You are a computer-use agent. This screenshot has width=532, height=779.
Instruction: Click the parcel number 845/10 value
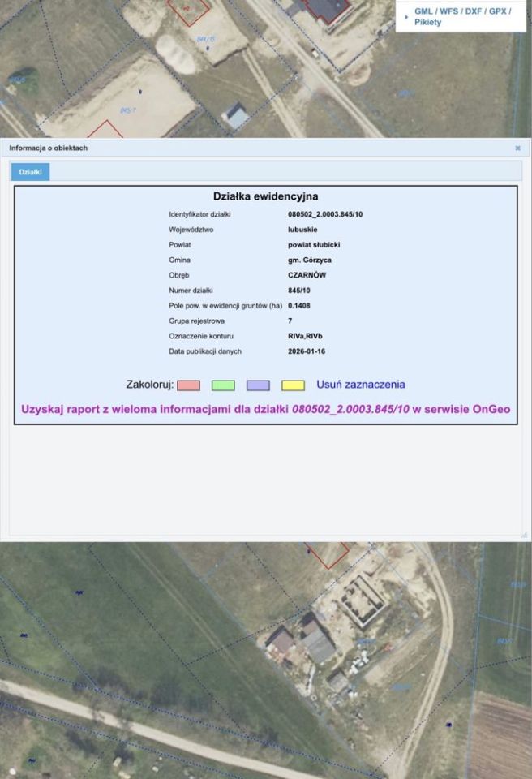tap(299, 291)
